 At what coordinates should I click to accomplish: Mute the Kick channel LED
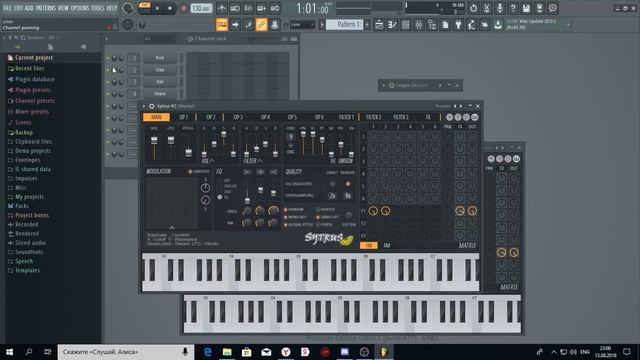(108, 58)
